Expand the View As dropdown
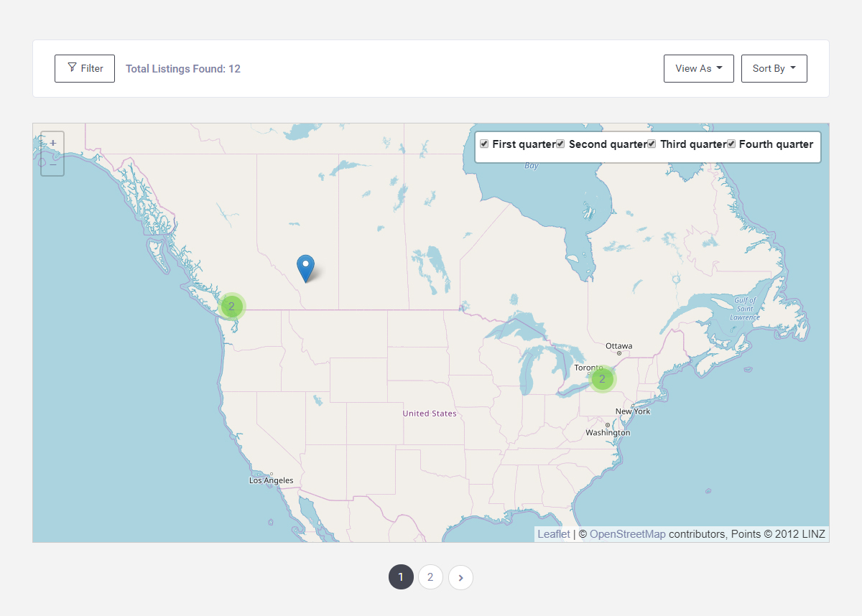 click(x=698, y=68)
